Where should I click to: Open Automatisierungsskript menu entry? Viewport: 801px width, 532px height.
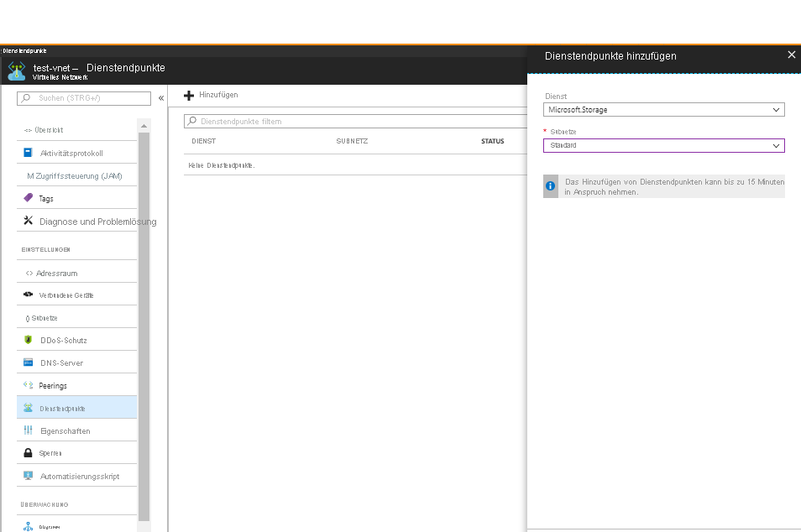(x=79, y=476)
